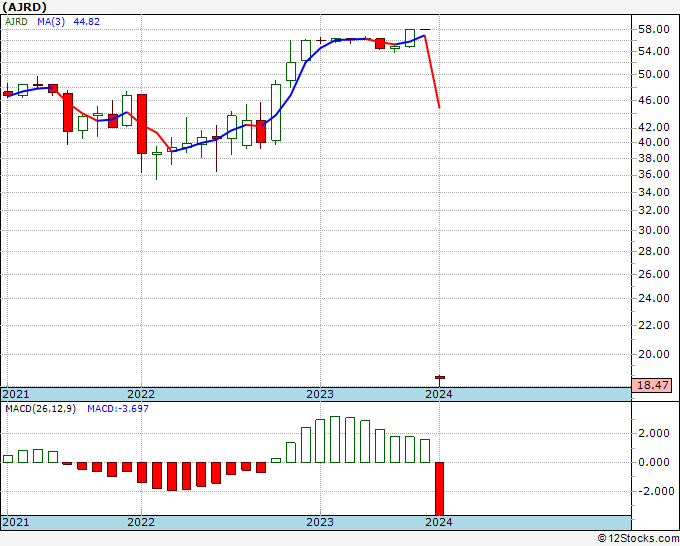680x546 pixels.
Task: Click the tallest green MACD bar after 2023
Action: (x=335, y=440)
